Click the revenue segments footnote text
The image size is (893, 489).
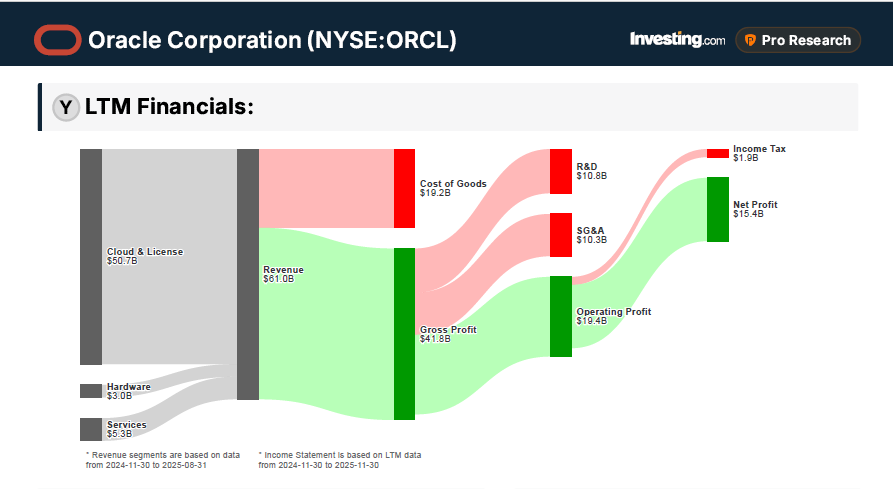[163, 459]
